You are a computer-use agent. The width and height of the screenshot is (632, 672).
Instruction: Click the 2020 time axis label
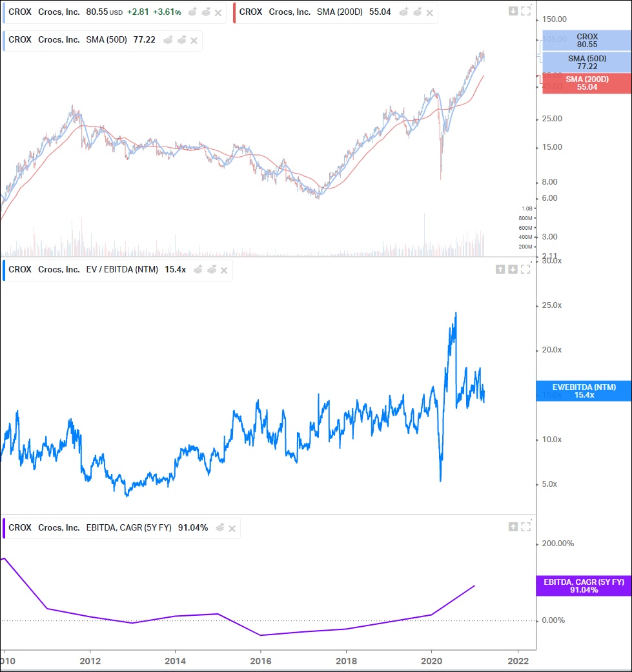[431, 661]
